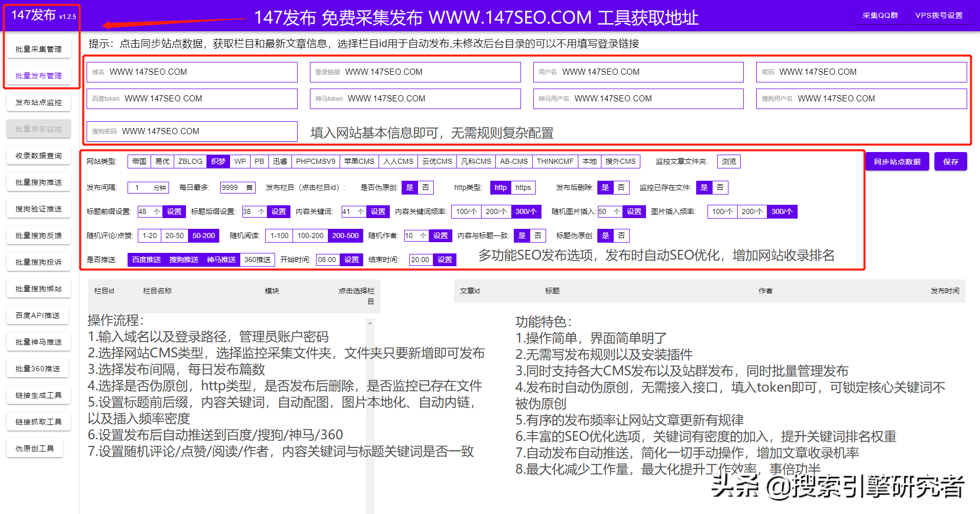
Task: Select 是 for 监控已存在文件
Action: (704, 187)
